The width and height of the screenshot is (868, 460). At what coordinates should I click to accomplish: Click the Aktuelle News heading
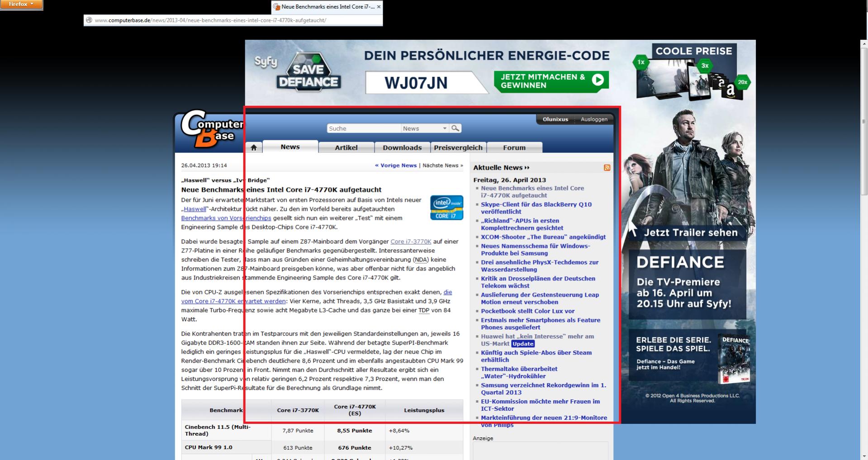coord(498,168)
